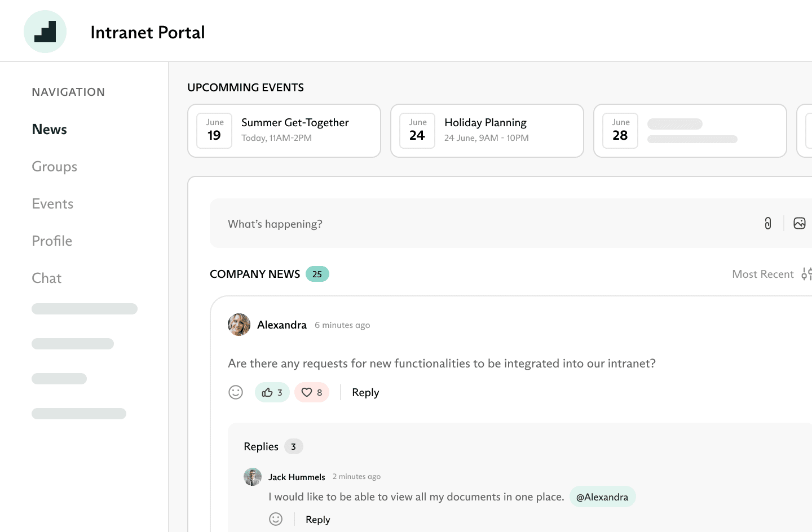
Task: Add emoji reaction to Alexandra's post
Action: tap(236, 392)
